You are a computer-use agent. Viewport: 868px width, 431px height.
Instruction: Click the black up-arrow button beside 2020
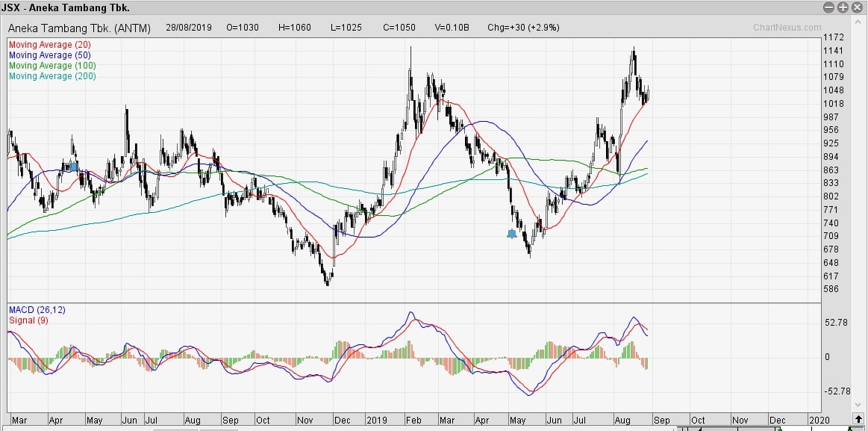tap(858, 420)
